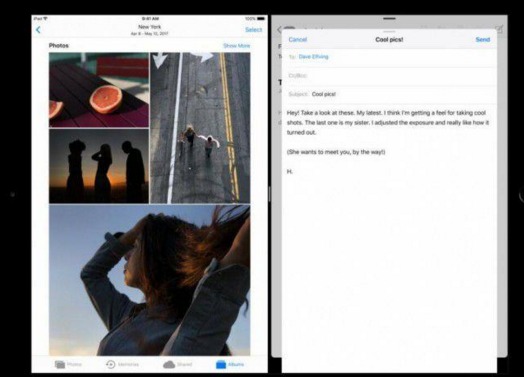524x377 pixels.
Task: Tap the compose icon behind mail sheet
Action: pos(499,29)
